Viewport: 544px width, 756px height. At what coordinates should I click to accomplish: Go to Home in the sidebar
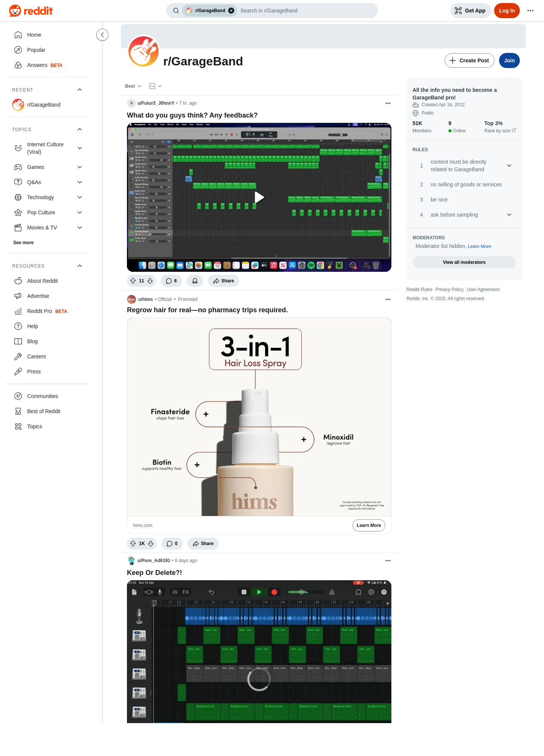pos(48,35)
